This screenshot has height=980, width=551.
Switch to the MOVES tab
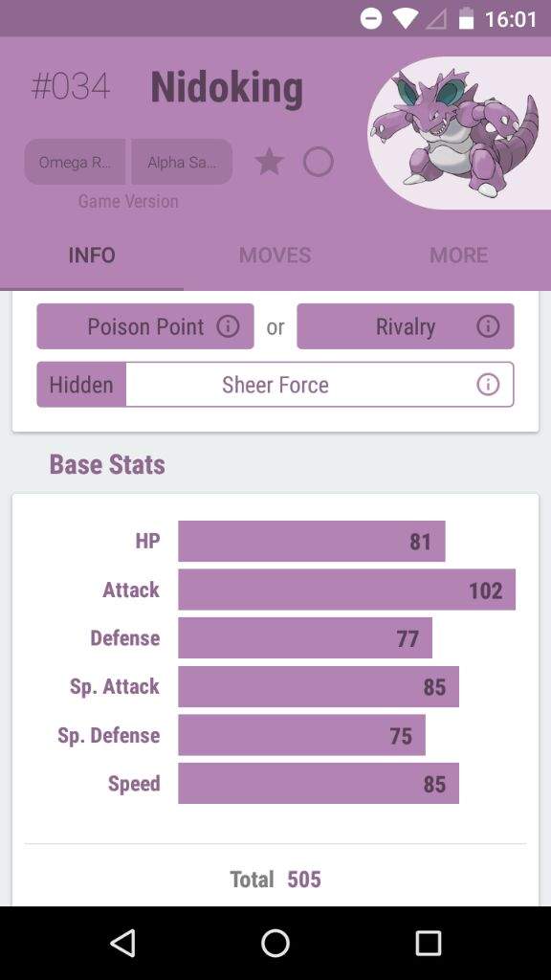point(275,255)
